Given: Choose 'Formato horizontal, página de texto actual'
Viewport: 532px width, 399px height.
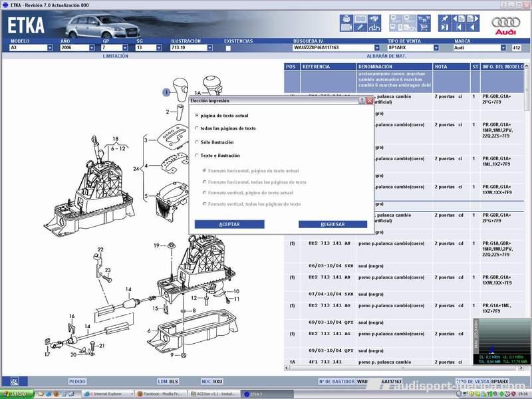Looking at the screenshot, I should coord(204,171).
